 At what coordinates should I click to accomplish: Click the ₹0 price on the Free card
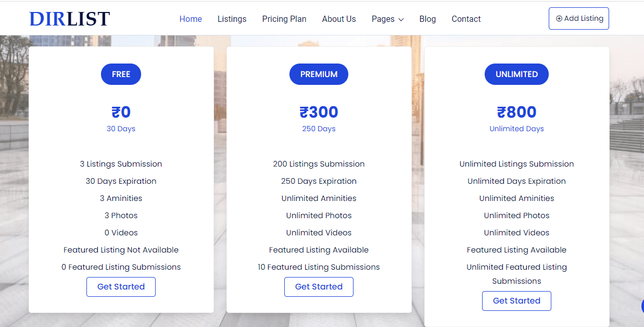[x=121, y=111]
